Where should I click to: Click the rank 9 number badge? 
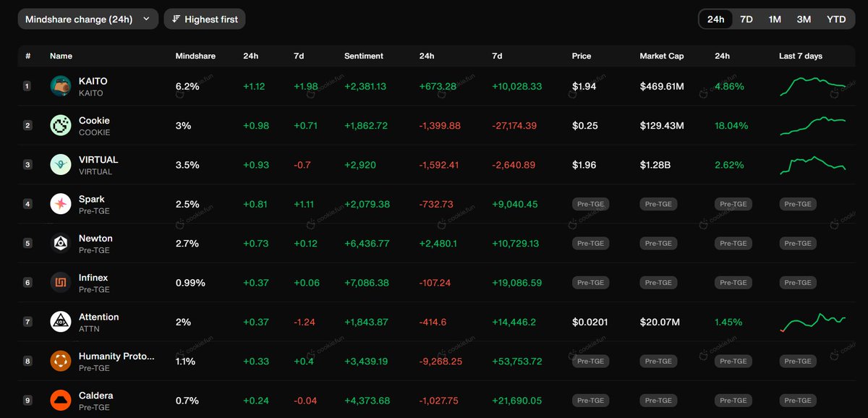pos(27,400)
